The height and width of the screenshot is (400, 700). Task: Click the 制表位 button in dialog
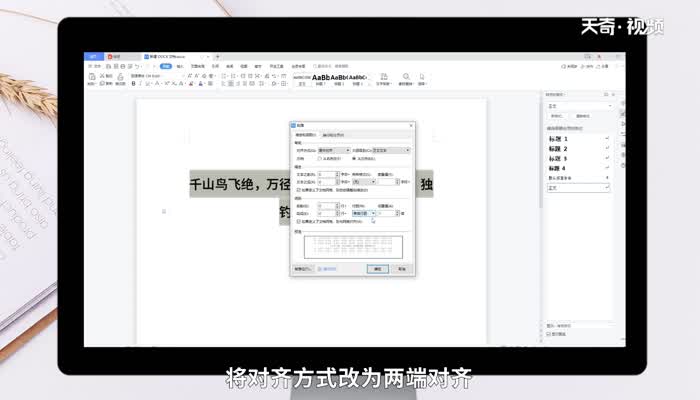point(302,269)
